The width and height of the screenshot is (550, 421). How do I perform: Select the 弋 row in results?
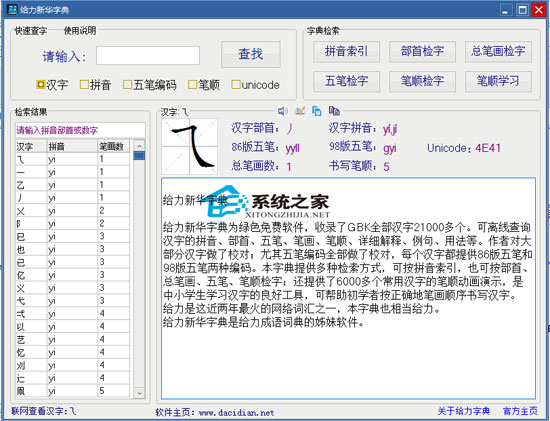(73, 301)
